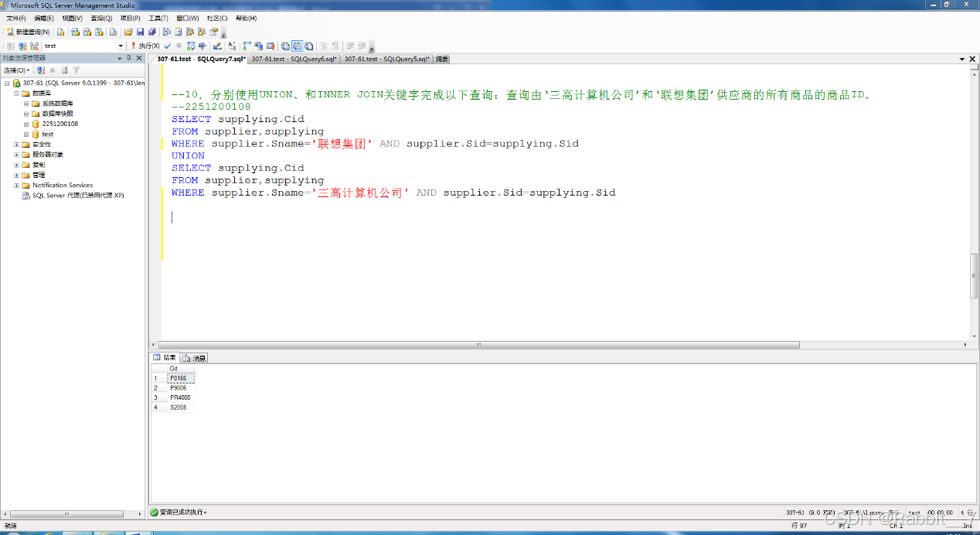The height and width of the screenshot is (535, 980).
Task: Open the 消息 results tab
Action: 195,358
